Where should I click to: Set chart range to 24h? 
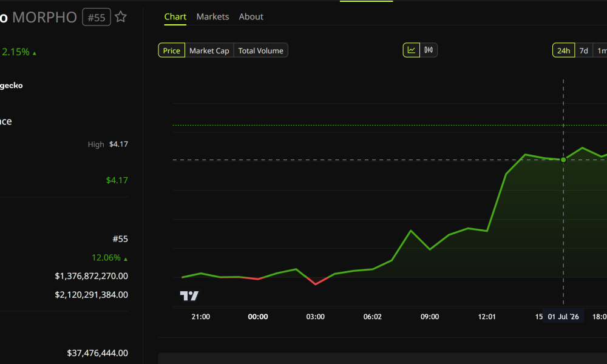pos(563,50)
